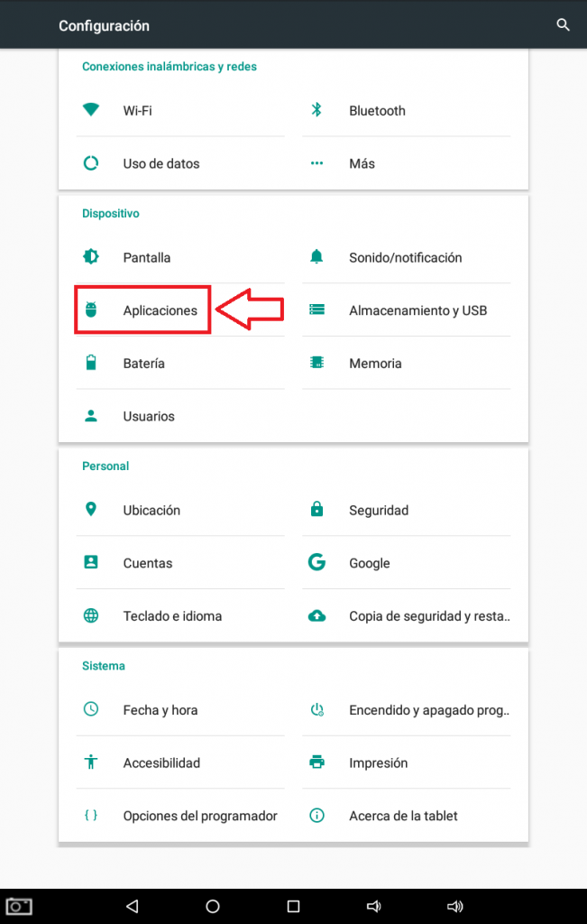Tap the Wi-Fi signal icon
The width and height of the screenshot is (587, 924).
(x=90, y=110)
